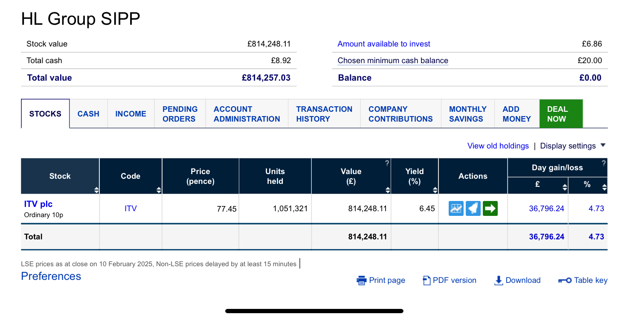Click the PDF document icon
The width and height of the screenshot is (644, 320).
pyautogui.click(x=426, y=280)
